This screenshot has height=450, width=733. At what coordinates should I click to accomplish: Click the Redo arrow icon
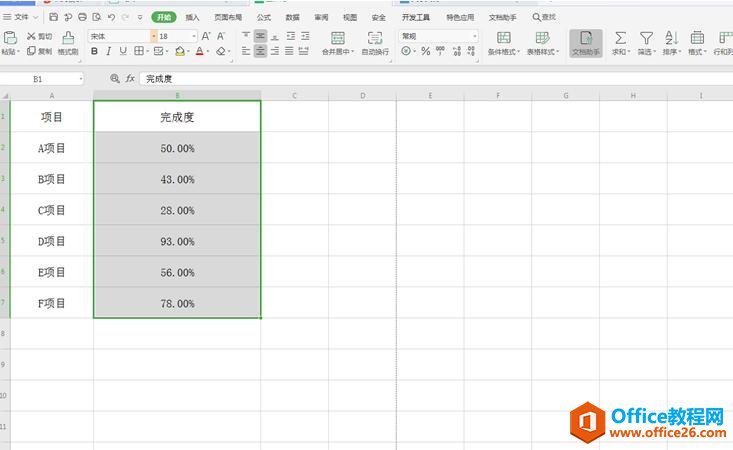[x=125, y=17]
